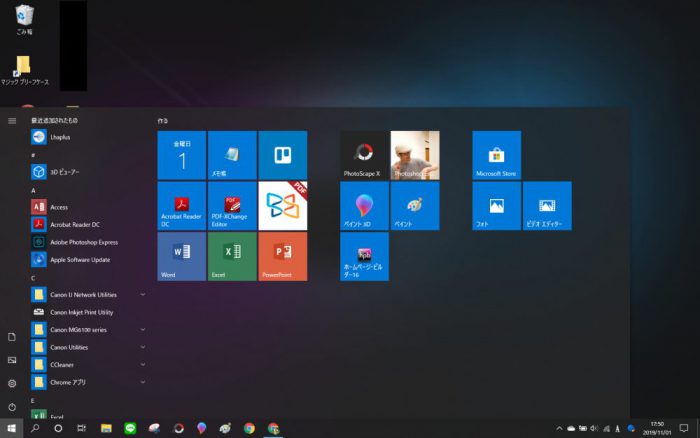Expand Canon IJ Network Utilities folder

coord(88,295)
